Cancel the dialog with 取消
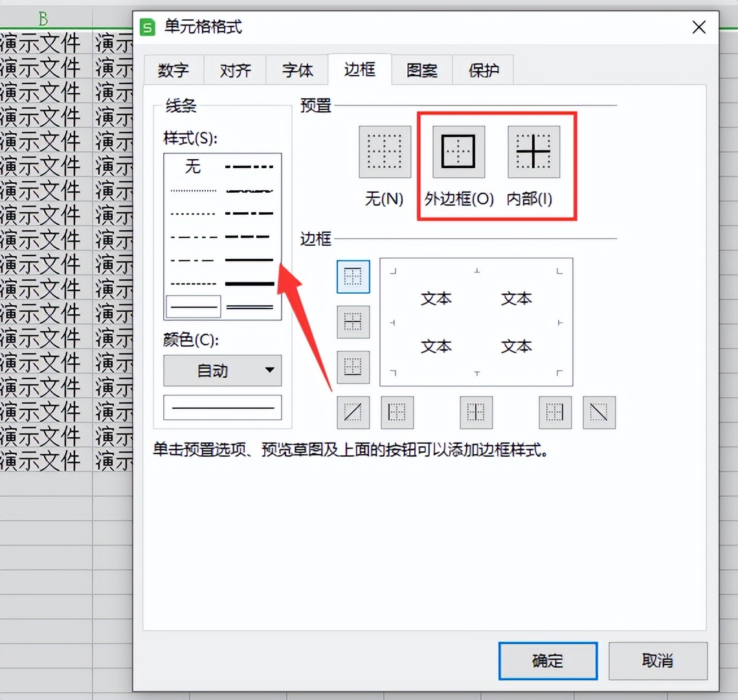738x700 pixels. click(x=659, y=661)
